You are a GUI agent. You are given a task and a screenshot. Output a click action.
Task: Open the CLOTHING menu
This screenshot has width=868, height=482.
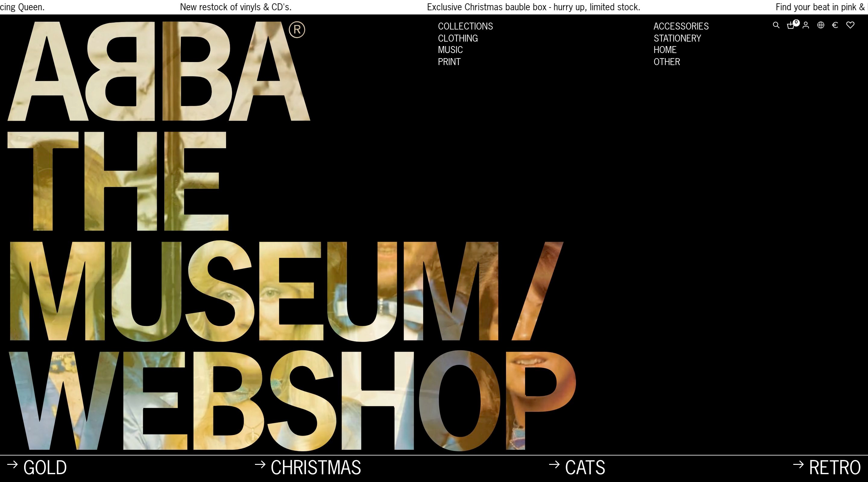(x=458, y=38)
